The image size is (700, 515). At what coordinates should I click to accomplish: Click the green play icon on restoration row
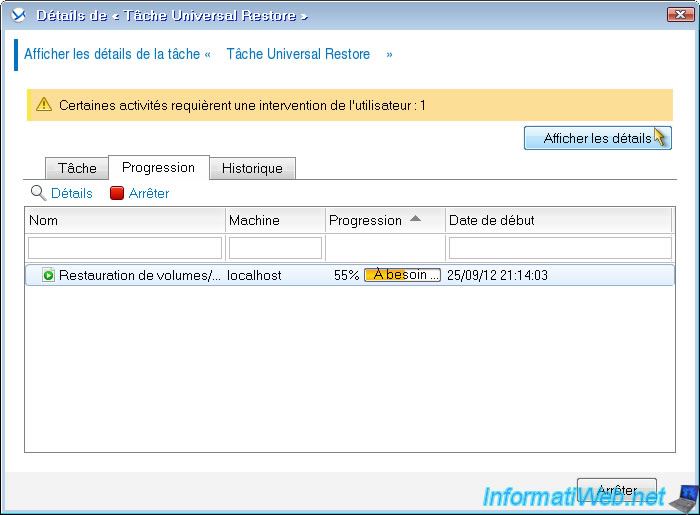[48, 275]
